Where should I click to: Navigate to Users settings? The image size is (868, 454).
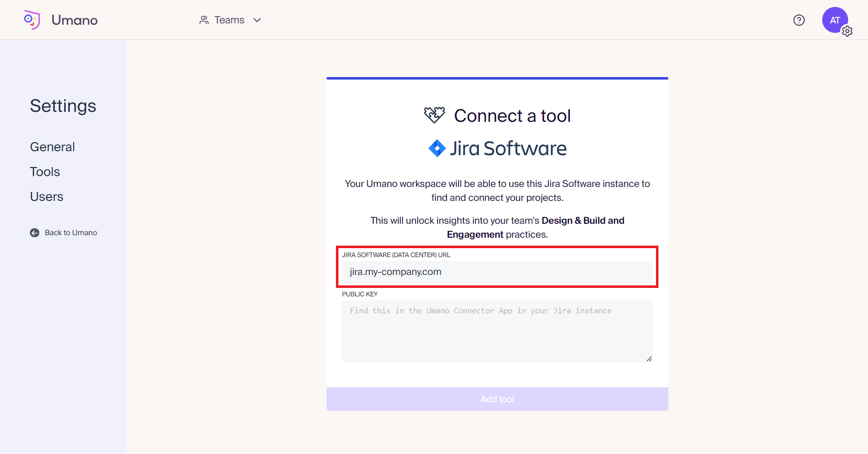click(47, 197)
